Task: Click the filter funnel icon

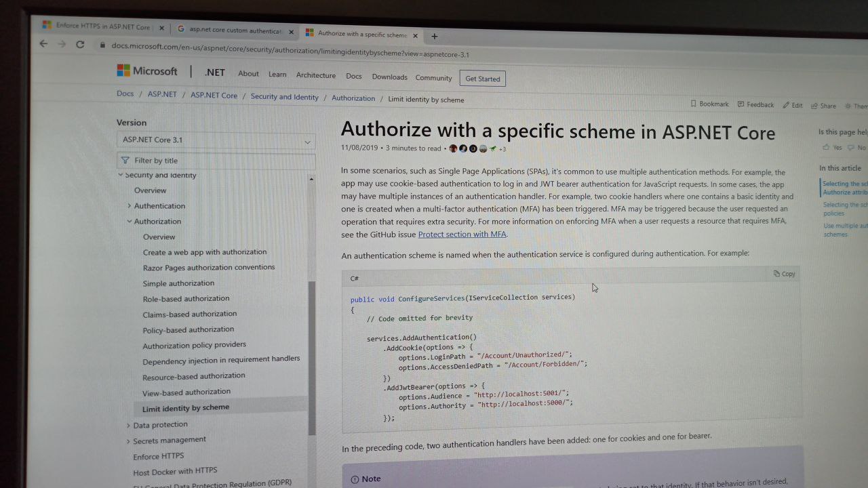Action: 125,161
